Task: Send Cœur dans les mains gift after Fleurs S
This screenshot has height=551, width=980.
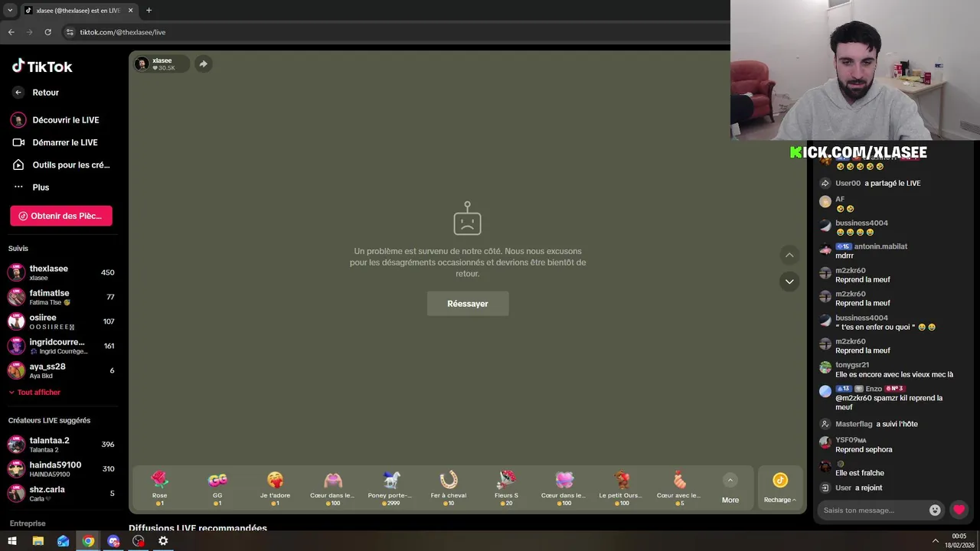Action: (564, 487)
